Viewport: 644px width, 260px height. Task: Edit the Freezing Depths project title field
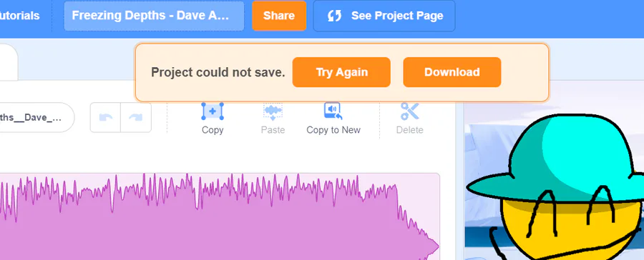tap(154, 16)
